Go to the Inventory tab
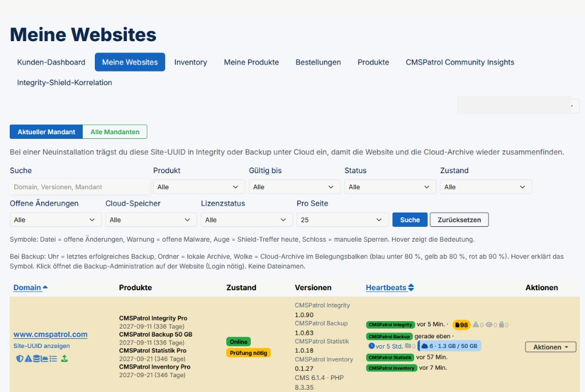This screenshot has width=585, height=392. (191, 62)
